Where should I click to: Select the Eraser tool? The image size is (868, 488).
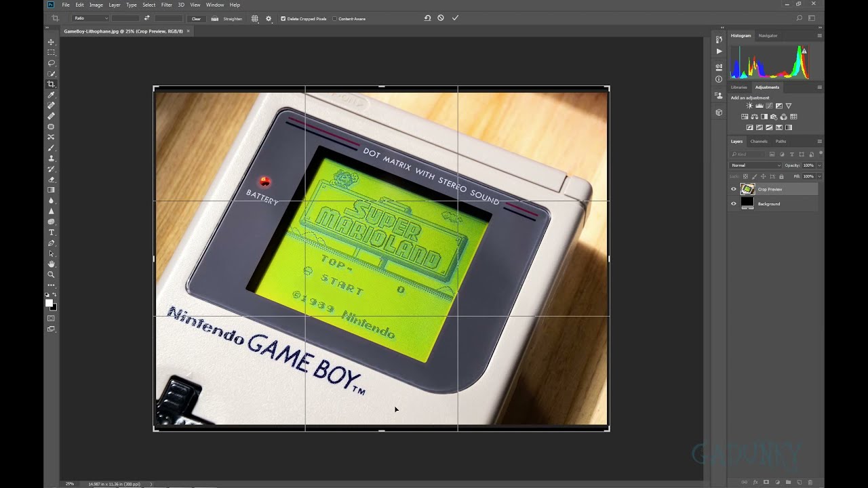51,180
